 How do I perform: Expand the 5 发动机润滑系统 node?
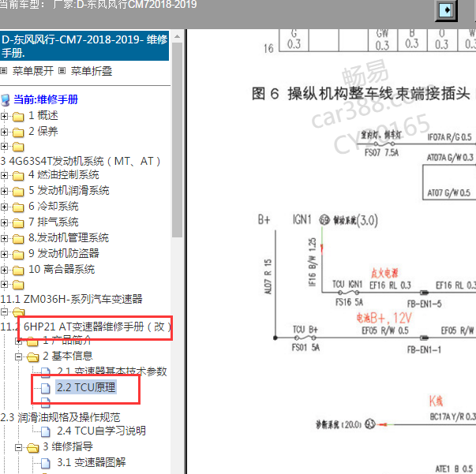[x=4, y=191]
